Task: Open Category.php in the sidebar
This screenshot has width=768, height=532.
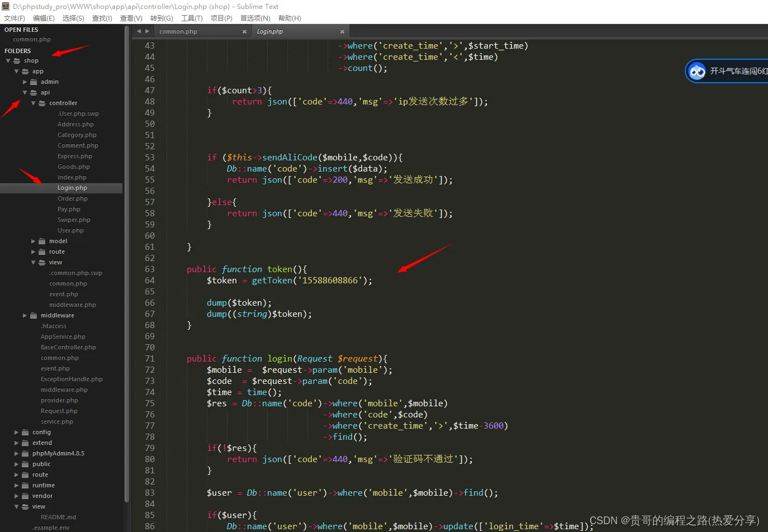Action: point(77,135)
